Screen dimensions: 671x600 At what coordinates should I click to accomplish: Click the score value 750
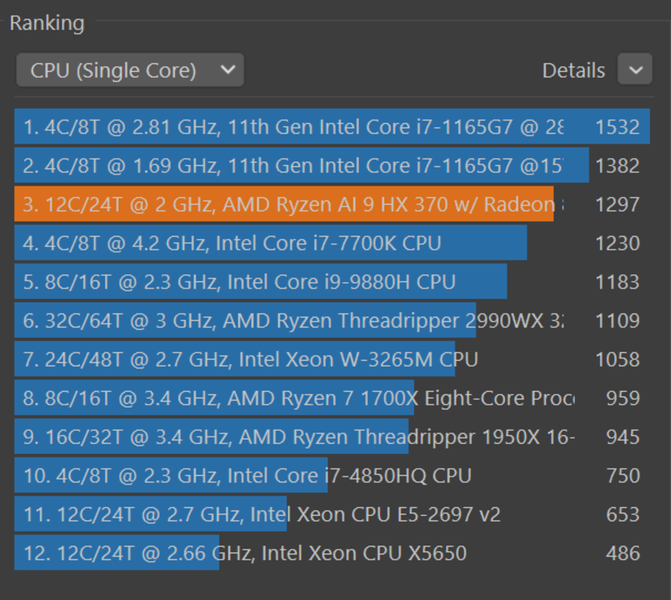click(623, 475)
